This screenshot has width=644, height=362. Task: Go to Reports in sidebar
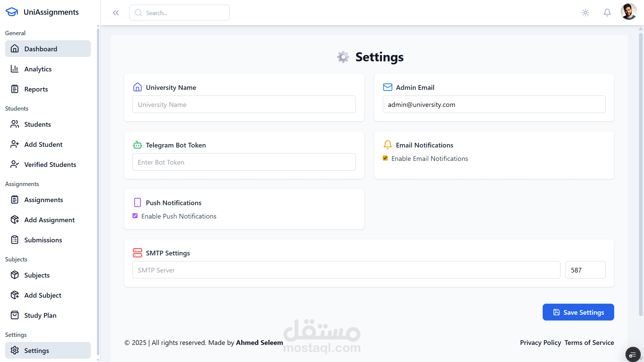point(36,89)
